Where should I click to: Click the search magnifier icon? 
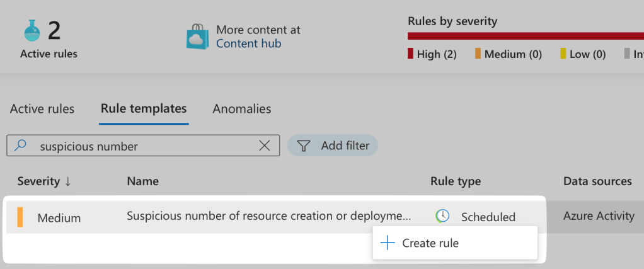pyautogui.click(x=21, y=146)
